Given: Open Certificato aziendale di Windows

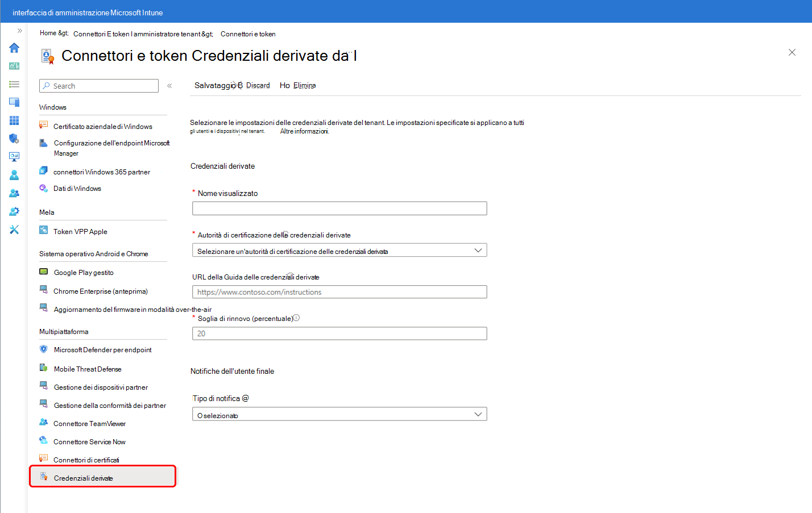Looking at the screenshot, I should tap(103, 126).
